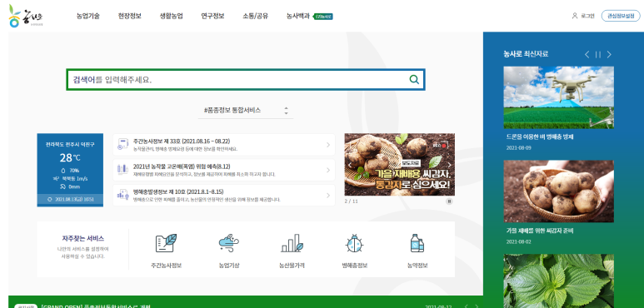Screen dimensions: 644x308
Task: Click the icon left of 주간농사정보 제 33호
Action: (122, 144)
